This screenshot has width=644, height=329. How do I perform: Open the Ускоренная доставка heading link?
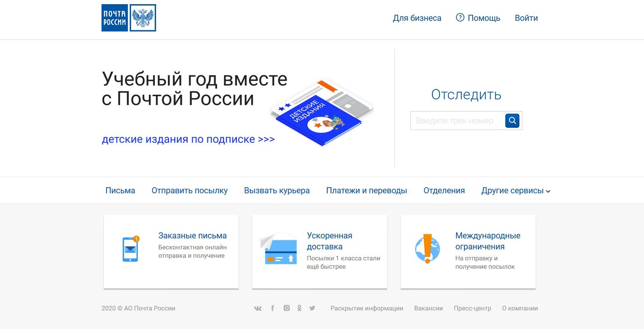click(330, 241)
